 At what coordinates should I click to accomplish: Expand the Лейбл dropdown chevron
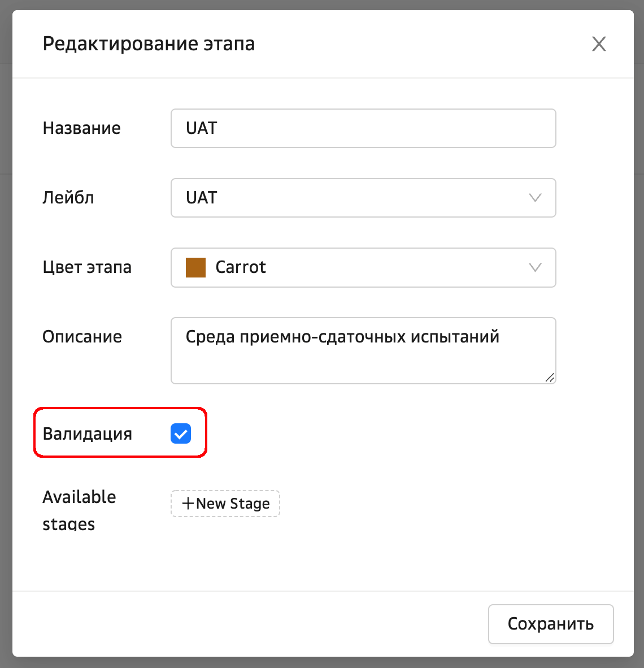534,198
